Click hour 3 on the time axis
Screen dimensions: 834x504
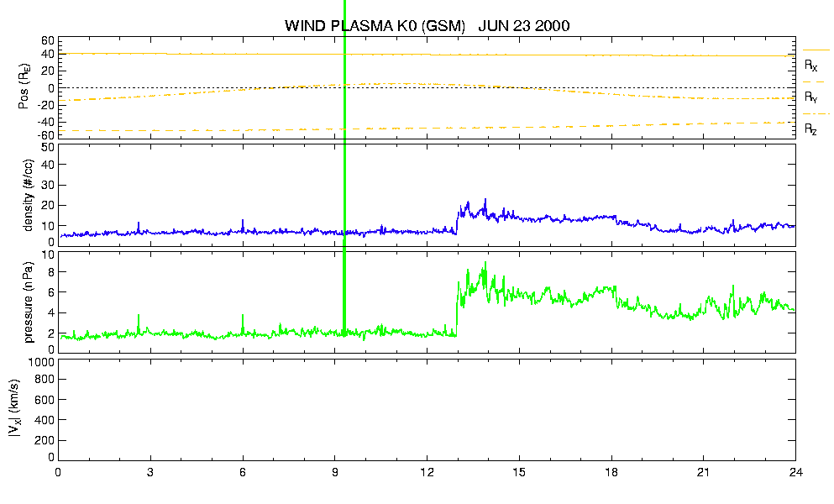150,473
